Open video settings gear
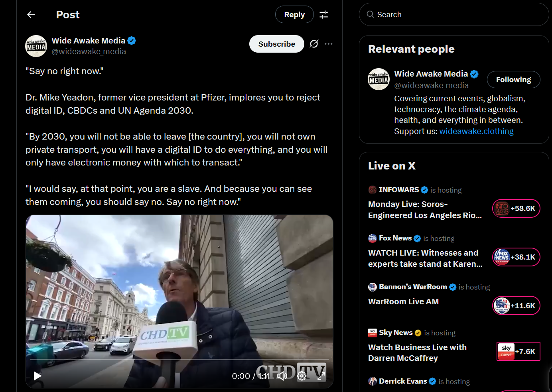Image resolution: width=552 pixels, height=392 pixels. point(302,376)
